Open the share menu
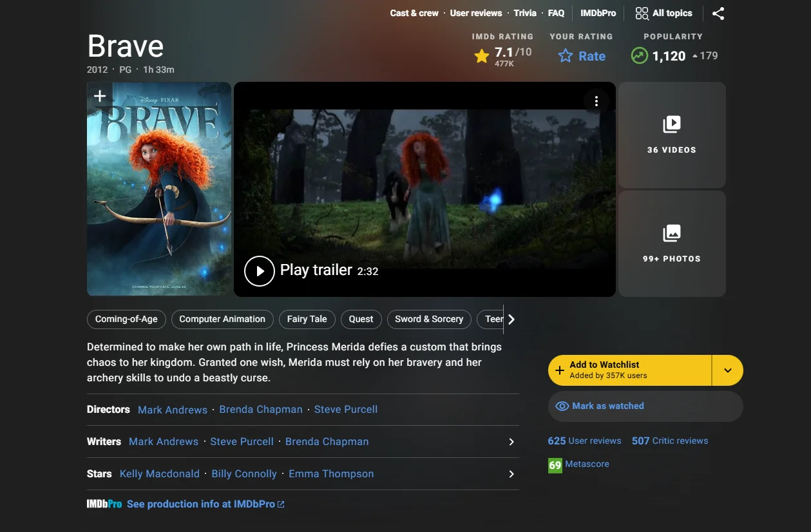 tap(718, 13)
